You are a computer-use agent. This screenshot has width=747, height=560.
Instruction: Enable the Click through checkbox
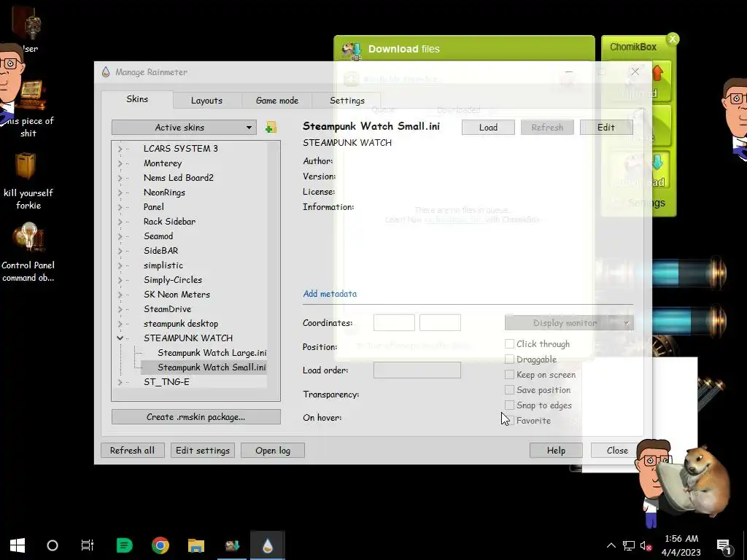509,344
